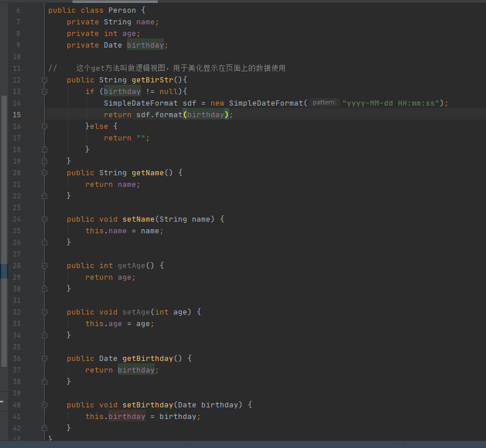Screen dimensions: 486x448
Task: Click fold end marker at line 19
Action: click(x=44, y=161)
